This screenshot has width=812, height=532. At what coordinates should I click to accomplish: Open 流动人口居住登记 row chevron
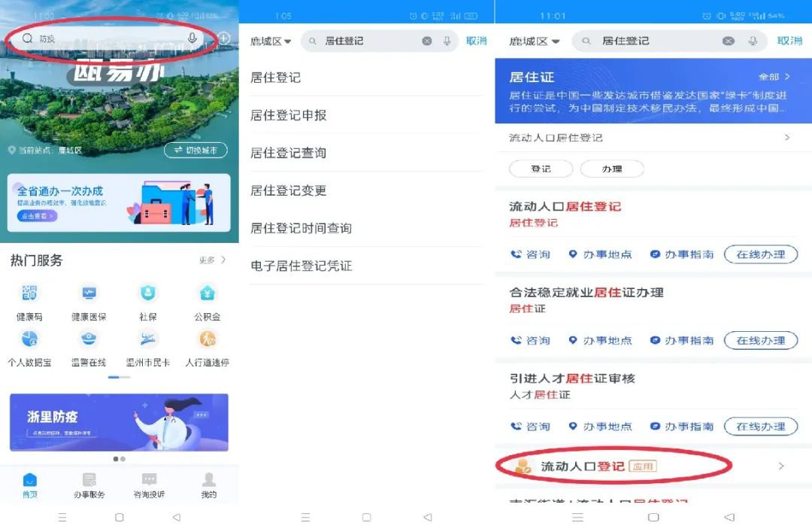pyautogui.click(x=787, y=138)
